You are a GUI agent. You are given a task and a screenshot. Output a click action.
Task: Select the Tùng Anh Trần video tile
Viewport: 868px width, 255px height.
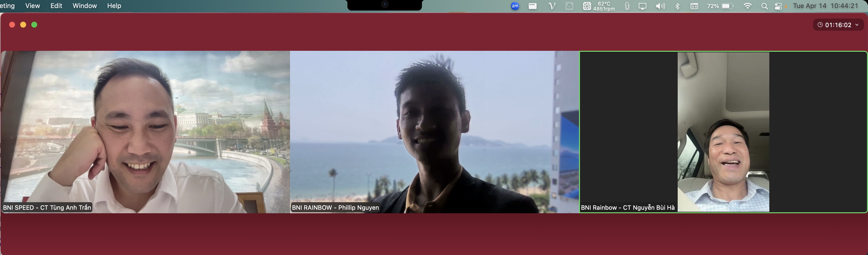click(x=146, y=132)
